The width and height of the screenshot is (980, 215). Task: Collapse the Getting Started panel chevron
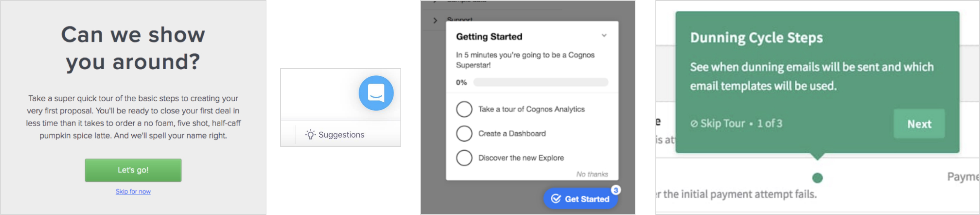pyautogui.click(x=604, y=36)
